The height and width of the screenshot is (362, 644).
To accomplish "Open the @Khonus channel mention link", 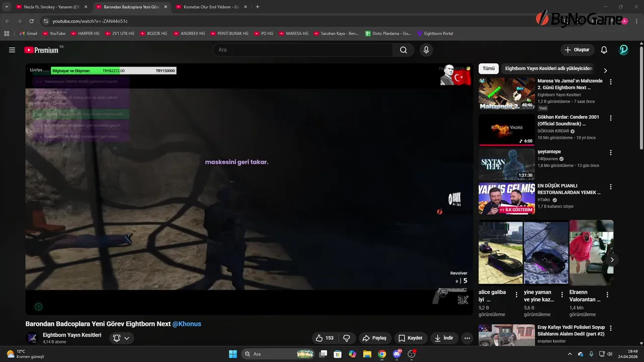I will [x=187, y=324].
